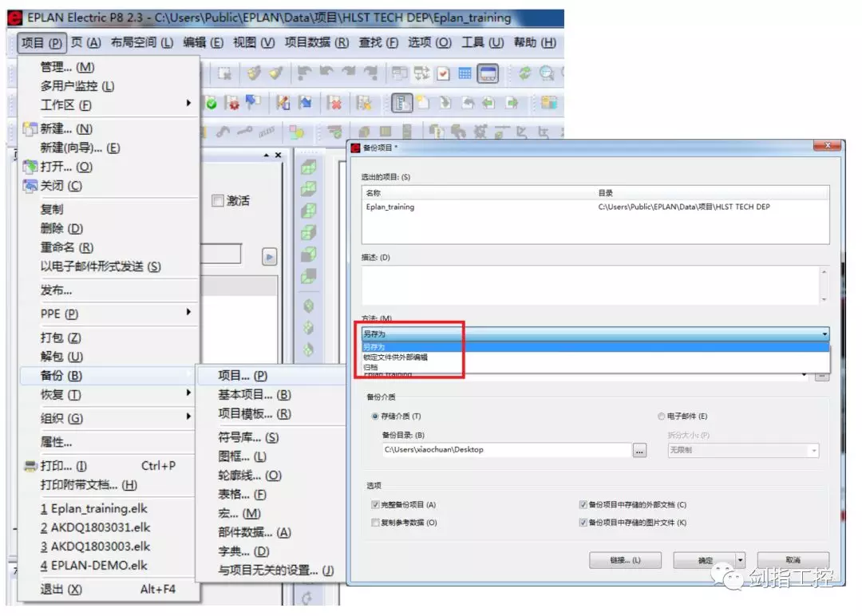Click the magnifier zoom icon in top toolbar

[x=547, y=73]
